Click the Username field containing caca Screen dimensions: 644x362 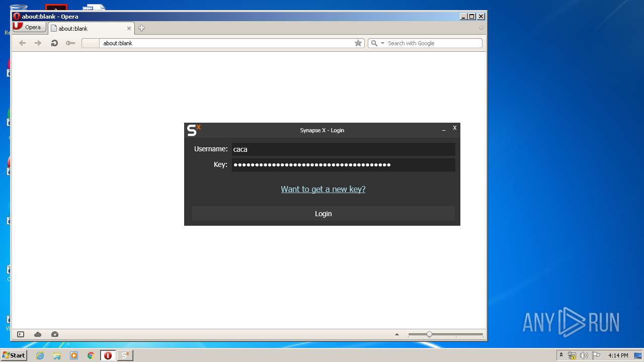tap(343, 149)
